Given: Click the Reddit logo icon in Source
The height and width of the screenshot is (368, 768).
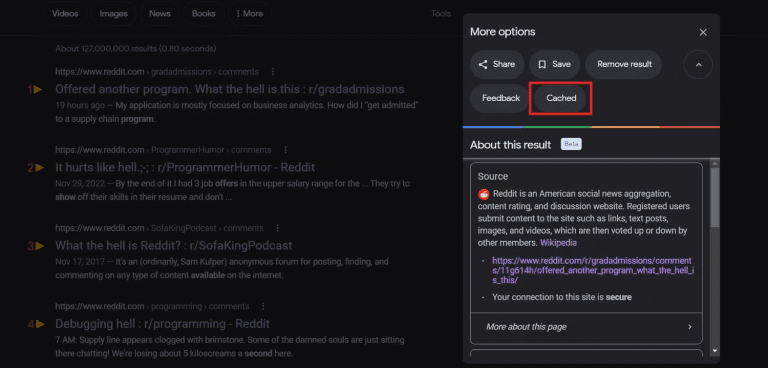Looking at the screenshot, I should [483, 194].
